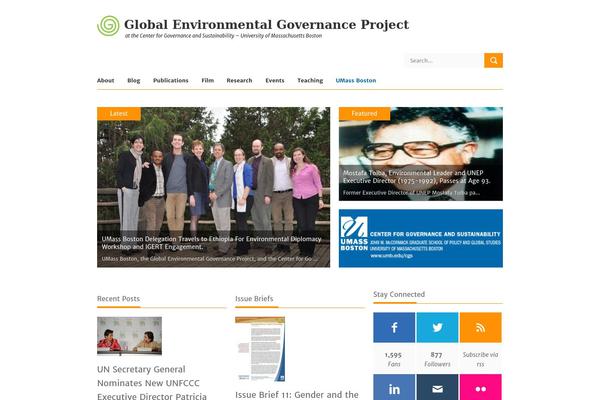Screen dimensions: 600x400
Task: Open the Issue Brief 11: Gender link
Action: pos(297,395)
